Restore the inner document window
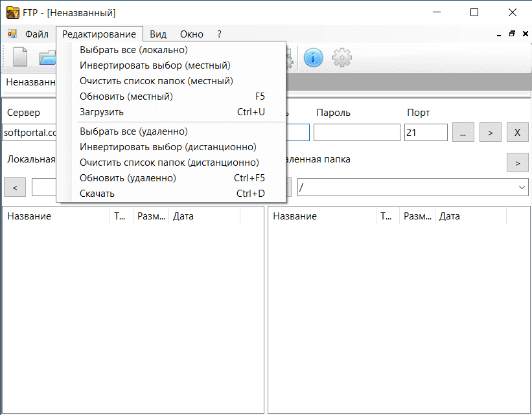 (512, 34)
